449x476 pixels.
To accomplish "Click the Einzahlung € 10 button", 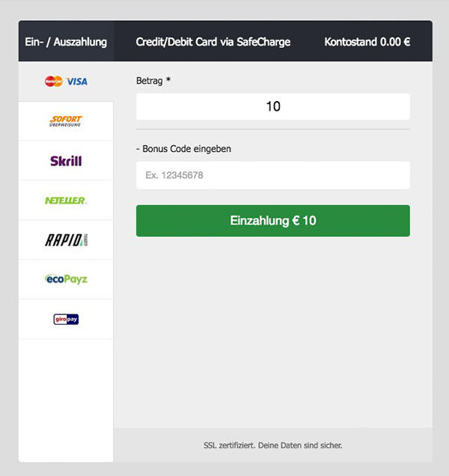I will [x=273, y=221].
